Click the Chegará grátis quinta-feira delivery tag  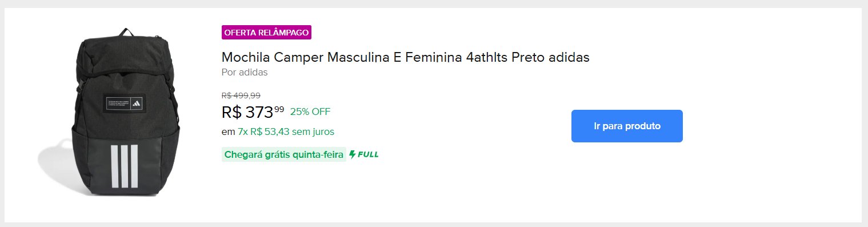(284, 154)
